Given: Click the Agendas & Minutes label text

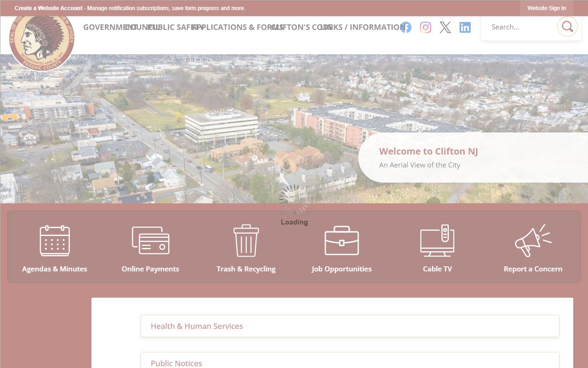Looking at the screenshot, I should (x=55, y=269).
